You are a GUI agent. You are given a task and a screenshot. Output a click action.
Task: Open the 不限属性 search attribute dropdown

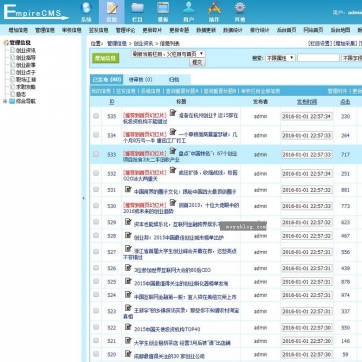click(280, 58)
